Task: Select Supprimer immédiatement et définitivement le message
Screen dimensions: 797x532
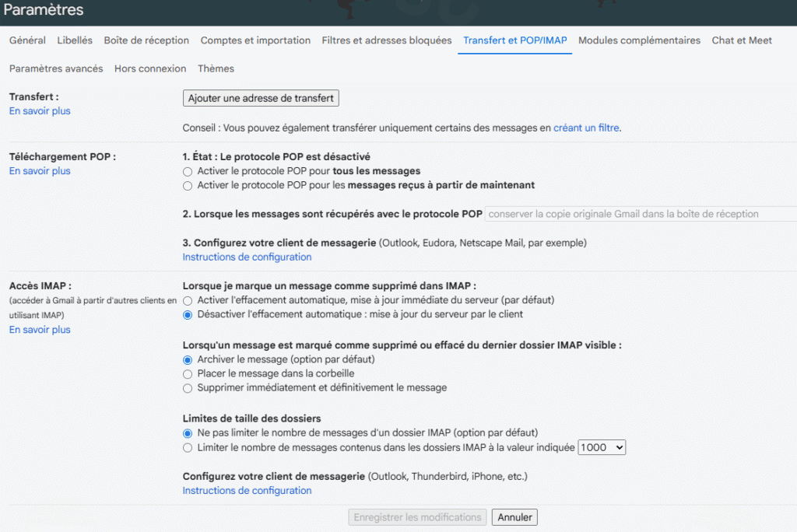Action: point(188,388)
